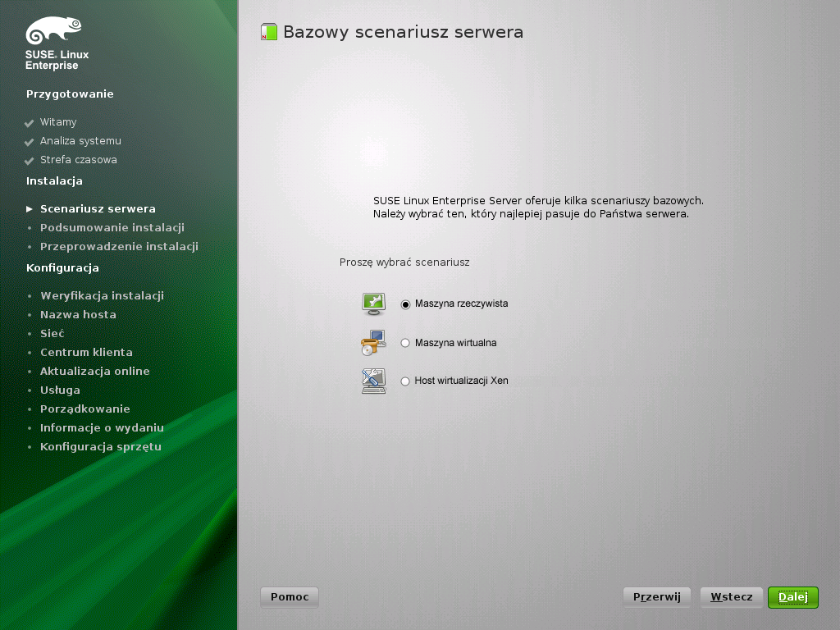The height and width of the screenshot is (630, 840).
Task: Click the green icon beside the page title
Action: (x=269, y=32)
